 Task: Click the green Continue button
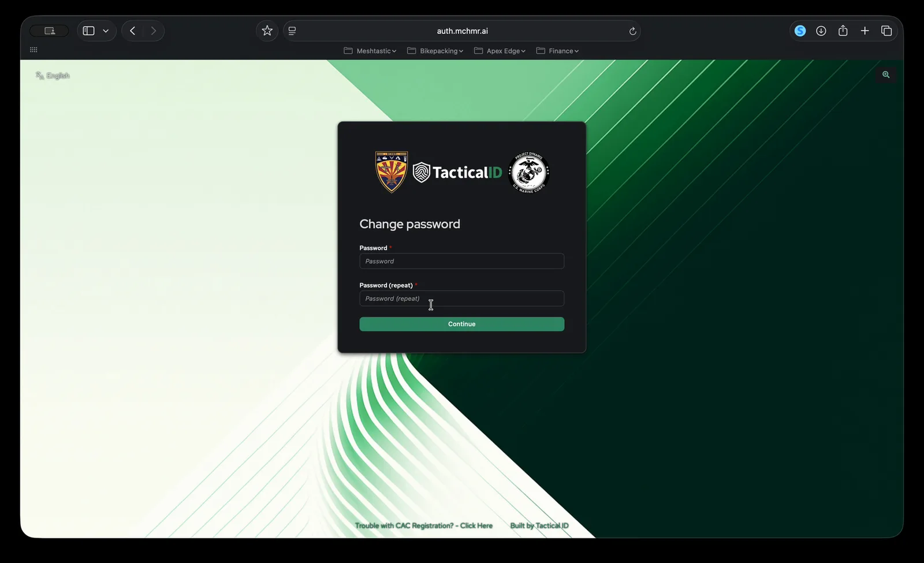pos(461,324)
